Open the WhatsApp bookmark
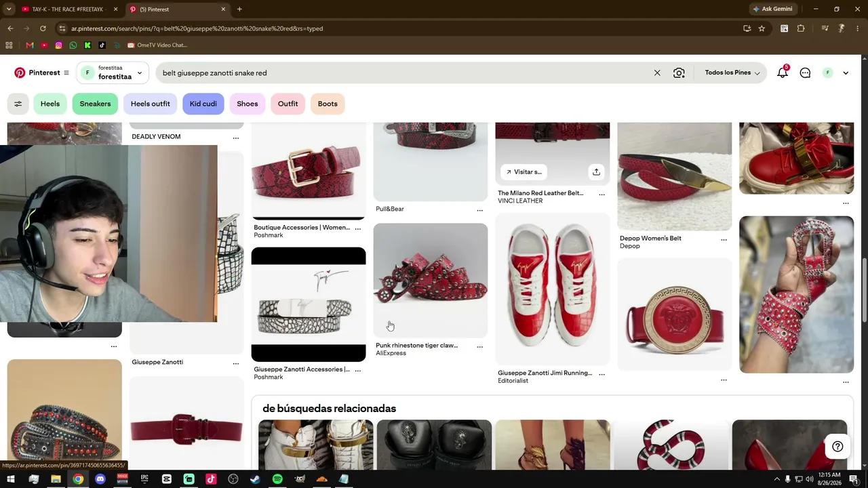Screen dimensions: 868x488 [x=73, y=45]
